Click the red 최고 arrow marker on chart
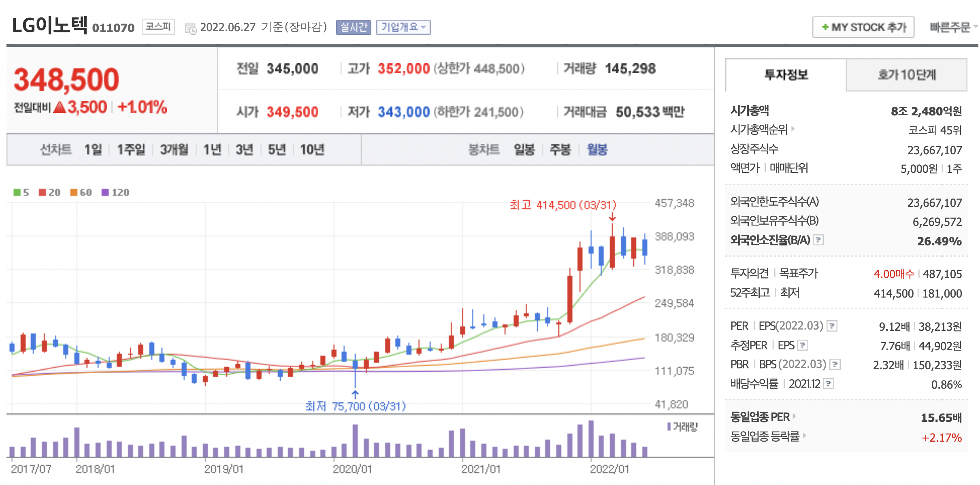Image resolution: width=980 pixels, height=485 pixels. 612,217
